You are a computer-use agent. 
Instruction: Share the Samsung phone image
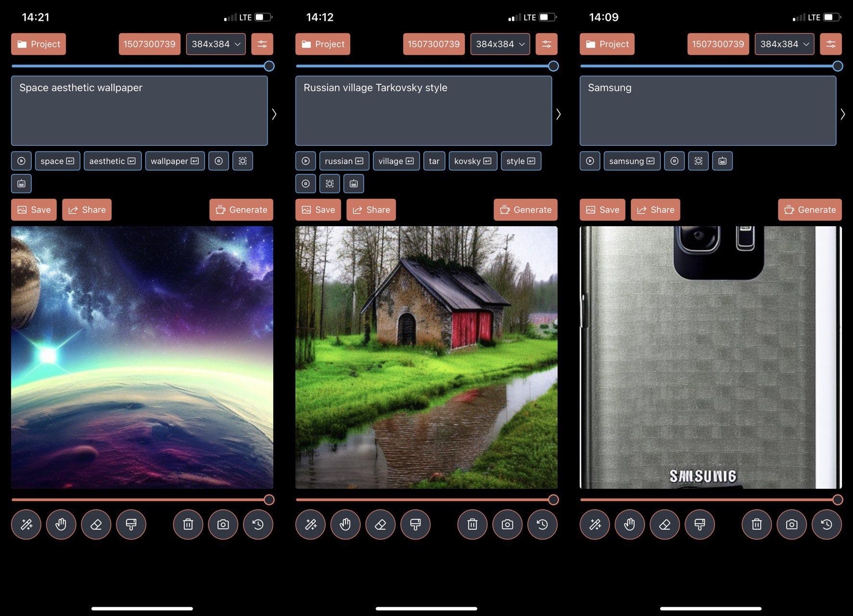click(656, 210)
